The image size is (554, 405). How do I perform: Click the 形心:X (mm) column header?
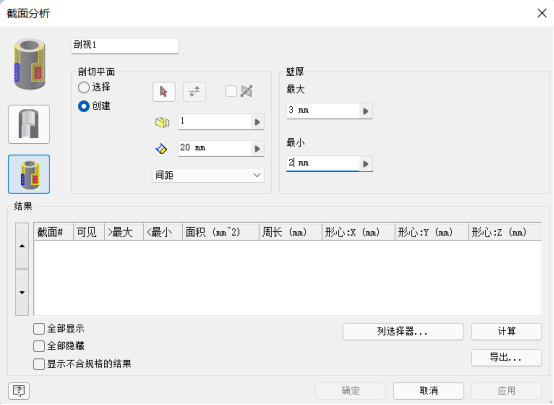click(x=358, y=232)
